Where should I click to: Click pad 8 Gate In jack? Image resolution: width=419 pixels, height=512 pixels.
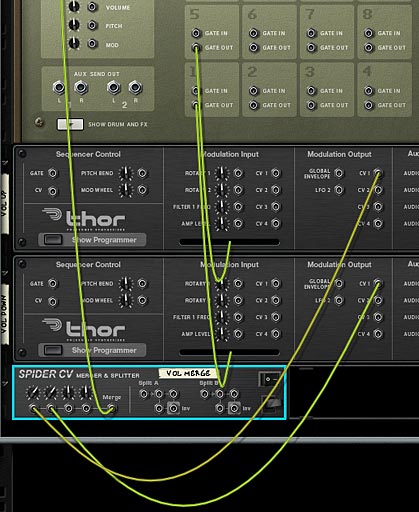(x=368, y=33)
